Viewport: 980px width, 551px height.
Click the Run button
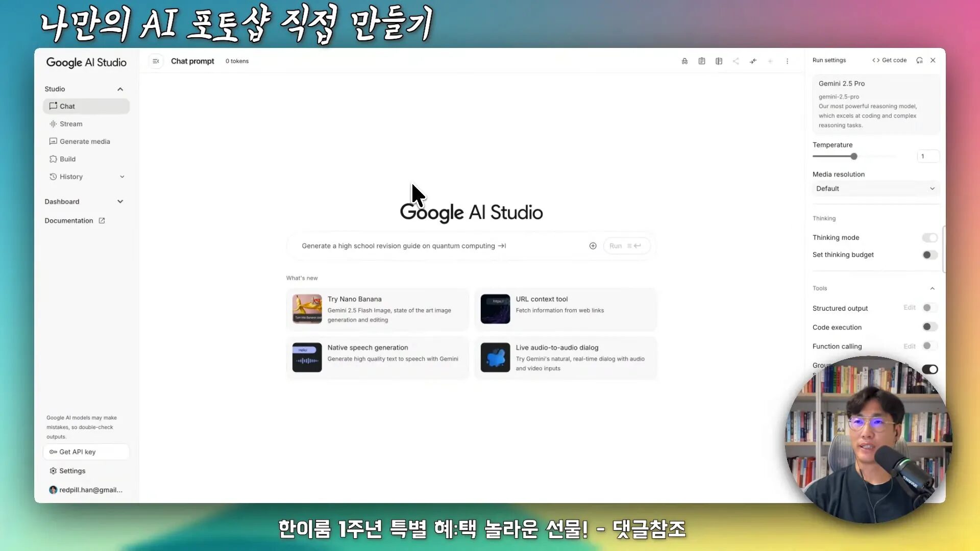coord(626,246)
